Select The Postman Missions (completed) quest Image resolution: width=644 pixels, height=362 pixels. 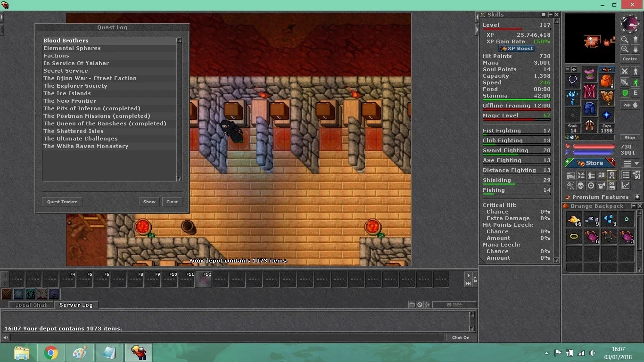pyautogui.click(x=109, y=116)
